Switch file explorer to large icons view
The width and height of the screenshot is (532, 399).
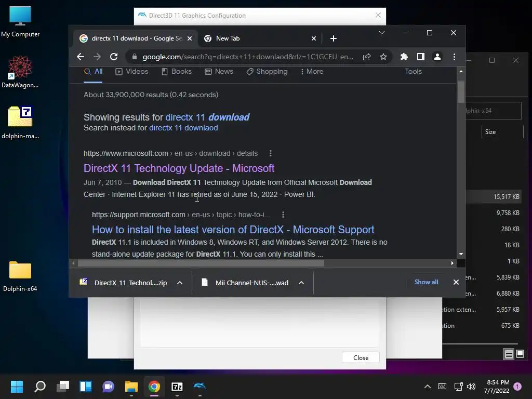[520, 354]
